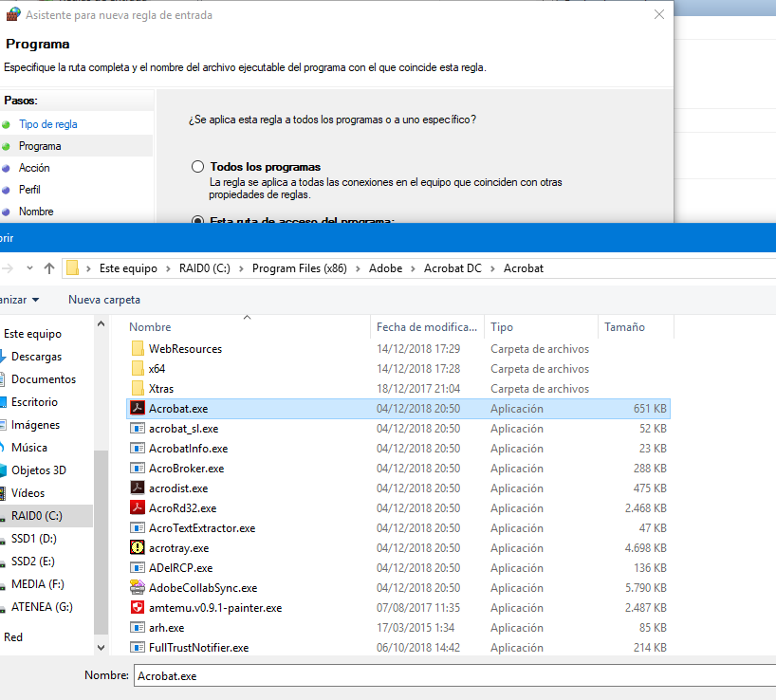
Task: Click the AdobeCollabSync.exe icon
Action: point(138,587)
